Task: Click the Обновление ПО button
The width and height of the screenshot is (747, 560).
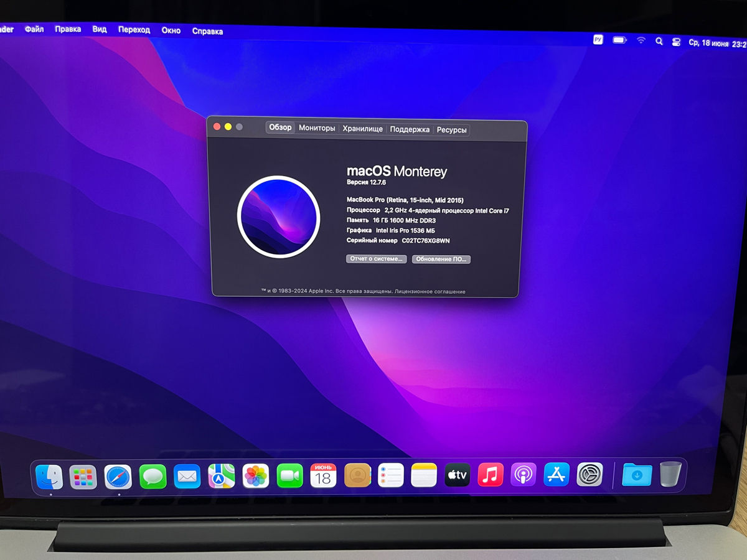Action: (x=441, y=259)
